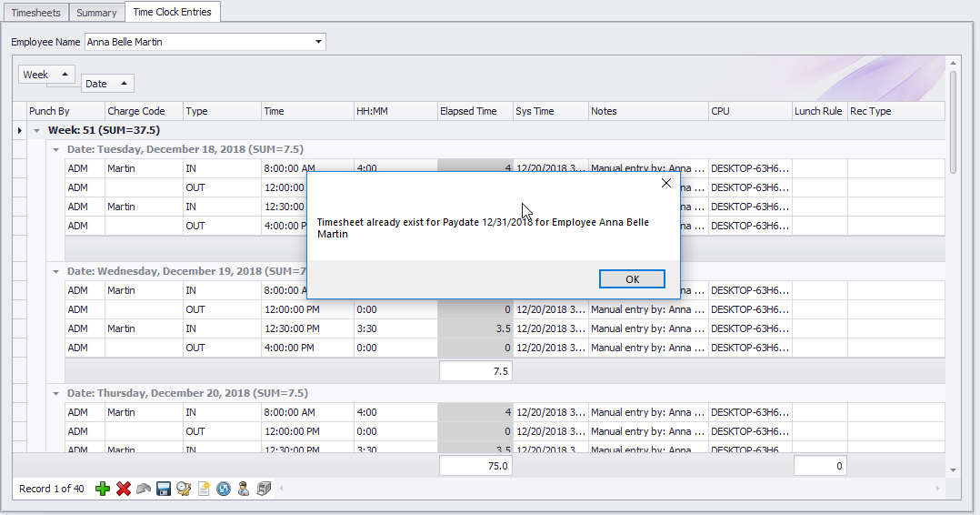Screen dimensions: 980x515
Task: Click the vertical scrollbar down arrow
Action: pos(953,470)
